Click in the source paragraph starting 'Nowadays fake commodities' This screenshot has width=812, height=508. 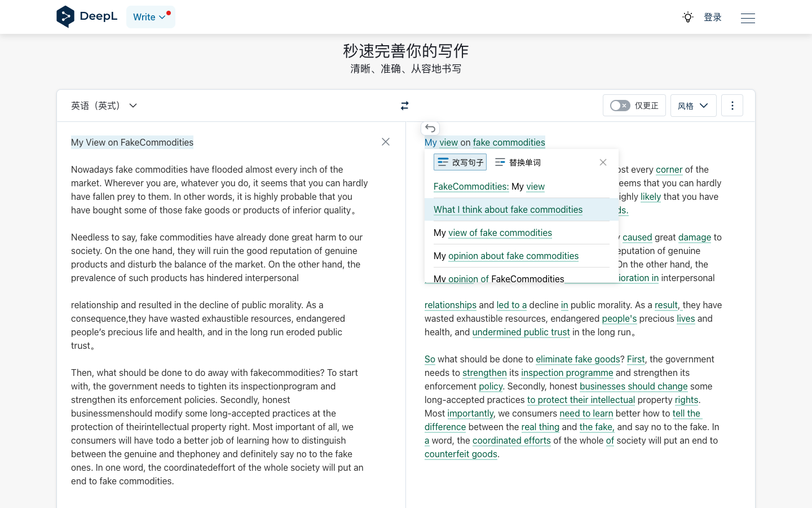tap(220, 190)
